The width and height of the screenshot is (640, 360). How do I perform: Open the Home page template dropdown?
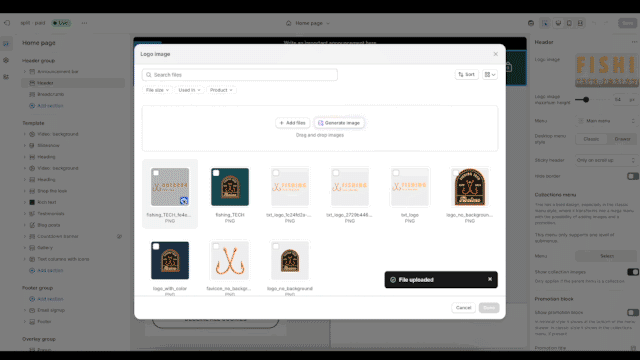pyautogui.click(x=308, y=23)
